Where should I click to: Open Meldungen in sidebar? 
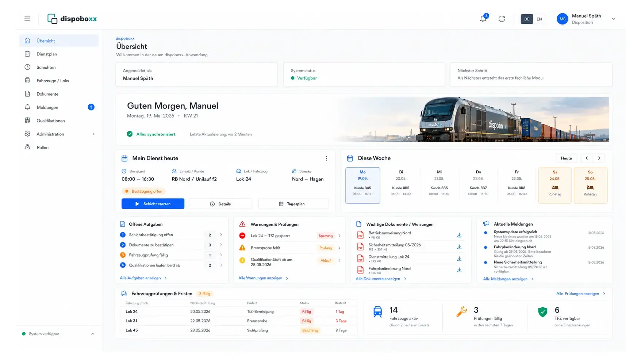pyautogui.click(x=59, y=107)
